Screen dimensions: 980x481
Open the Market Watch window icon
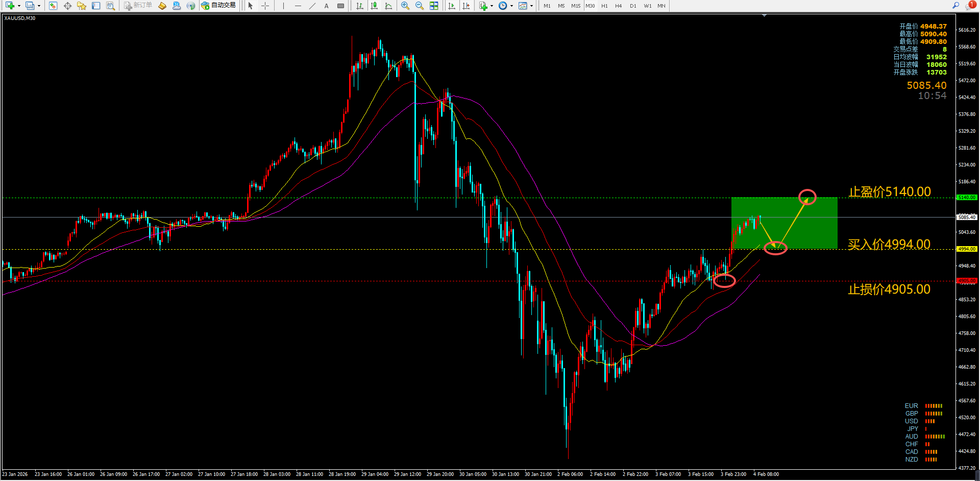tap(53, 6)
